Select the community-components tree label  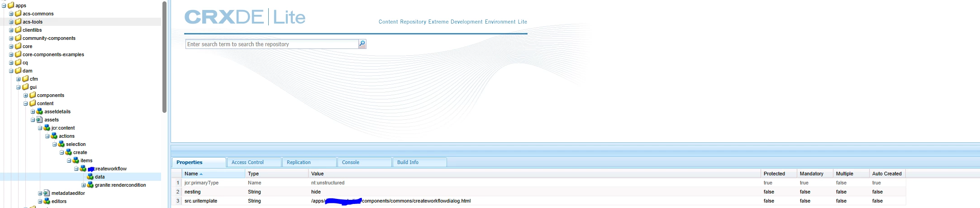[x=49, y=38]
